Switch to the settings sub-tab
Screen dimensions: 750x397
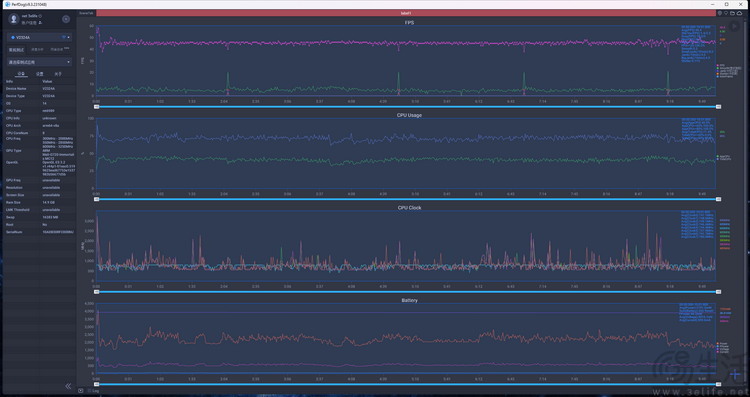[40, 74]
